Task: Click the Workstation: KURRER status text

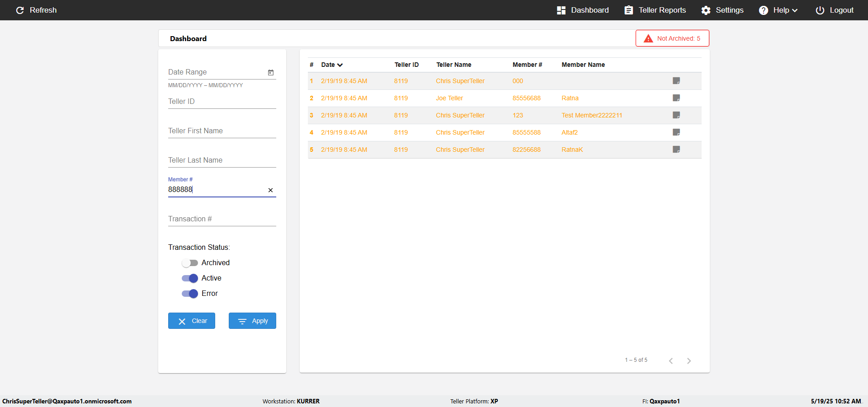Action: tap(291, 401)
